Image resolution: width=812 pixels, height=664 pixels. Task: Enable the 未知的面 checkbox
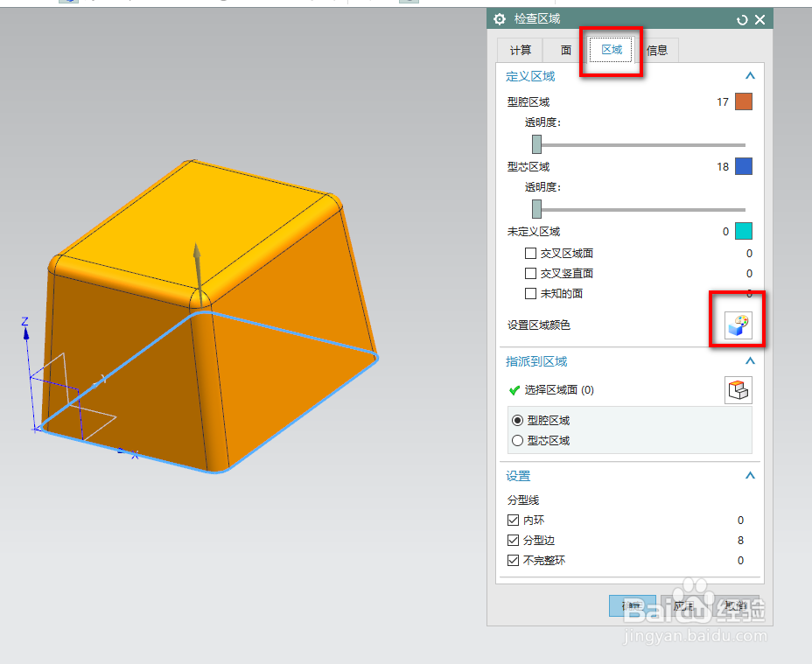point(530,294)
